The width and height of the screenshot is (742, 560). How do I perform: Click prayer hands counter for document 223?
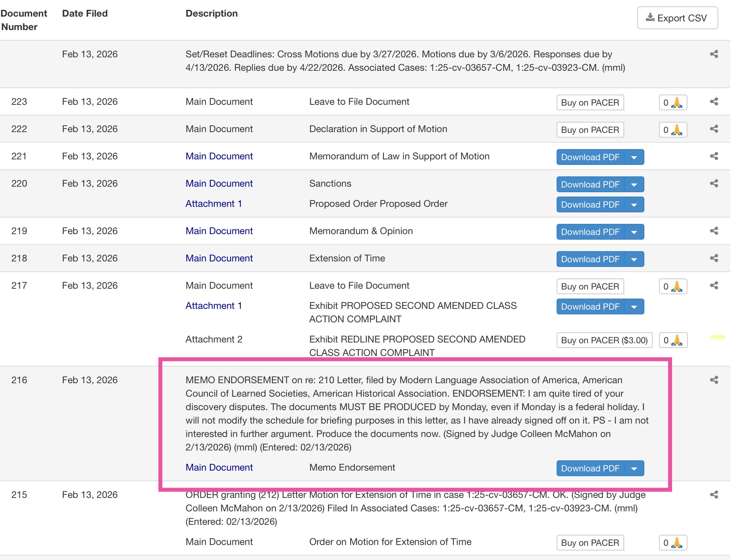click(672, 102)
